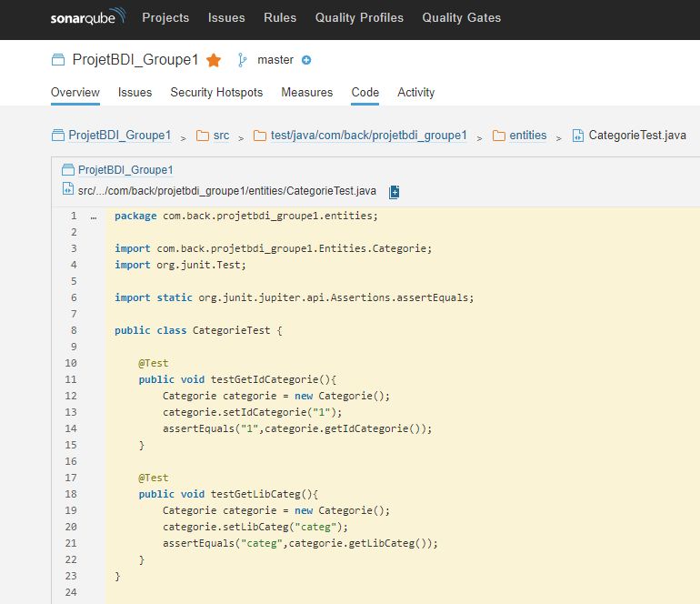Click the CategorieTest.java file icon in the breadcrumb
700x604 pixels.
pos(577,136)
